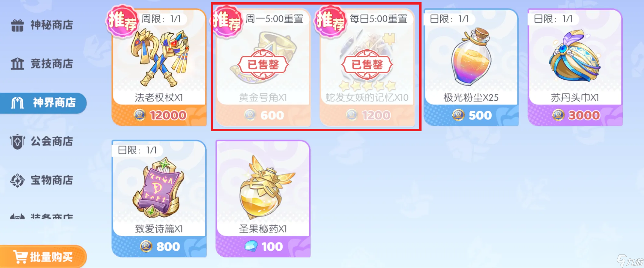This screenshot has height=268, width=644.
Task: Click the 宝物商店 gem icon
Action: point(17,180)
